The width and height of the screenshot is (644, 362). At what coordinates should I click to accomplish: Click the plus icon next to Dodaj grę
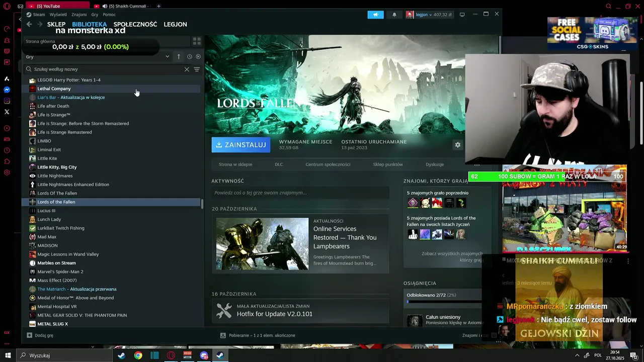[x=30, y=335]
